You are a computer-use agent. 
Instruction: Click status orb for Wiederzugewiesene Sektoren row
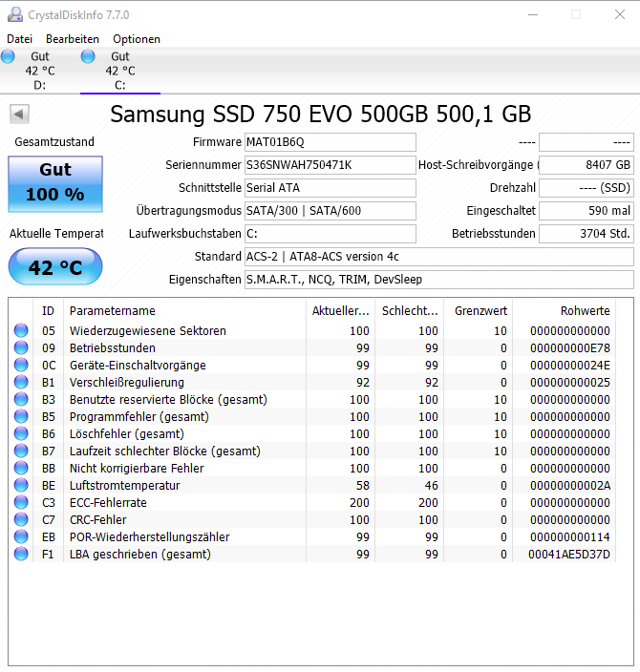pyautogui.click(x=21, y=330)
